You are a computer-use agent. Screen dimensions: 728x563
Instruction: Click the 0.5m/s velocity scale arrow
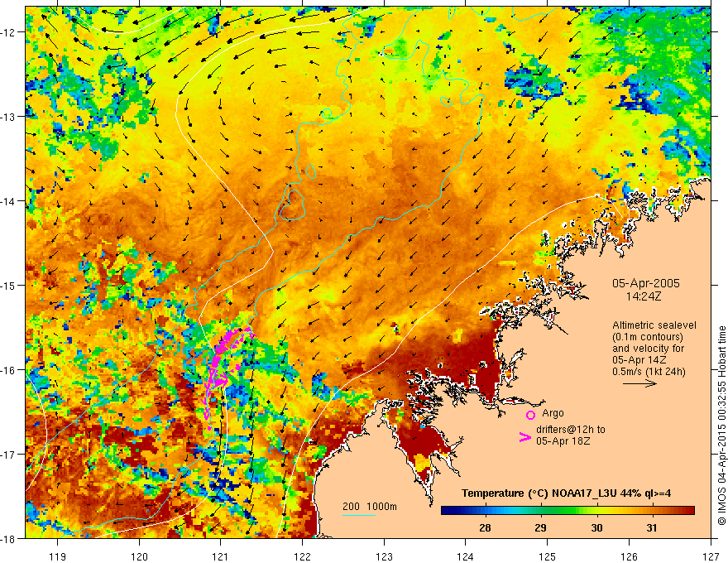639,383
